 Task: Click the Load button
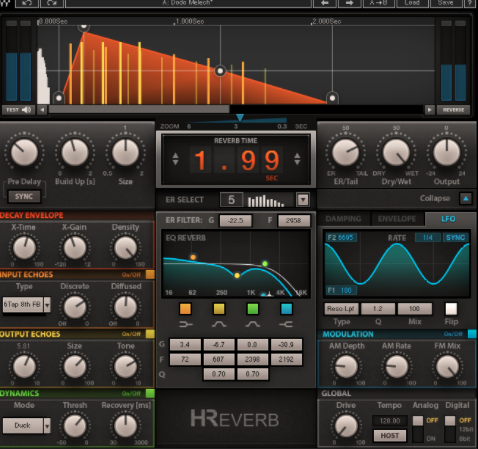[412, 3]
